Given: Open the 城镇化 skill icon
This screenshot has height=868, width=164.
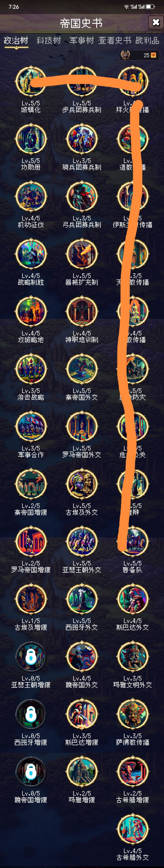Looking at the screenshot, I should tap(31, 82).
